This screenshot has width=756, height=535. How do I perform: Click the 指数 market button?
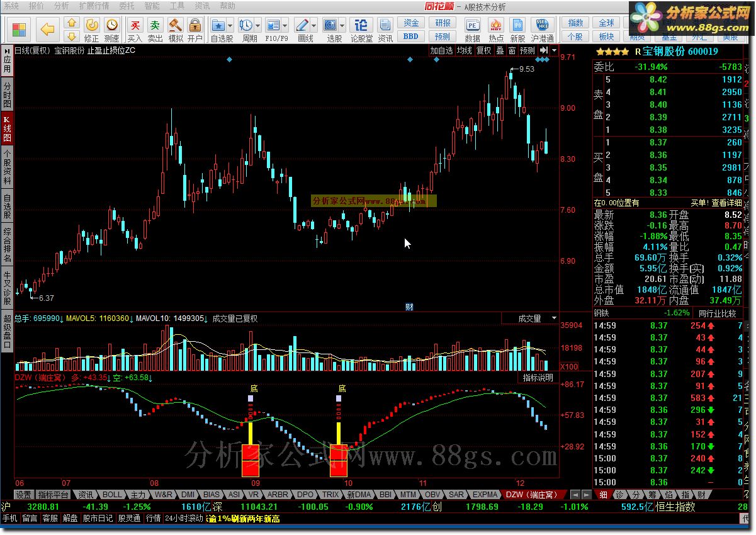point(575,23)
